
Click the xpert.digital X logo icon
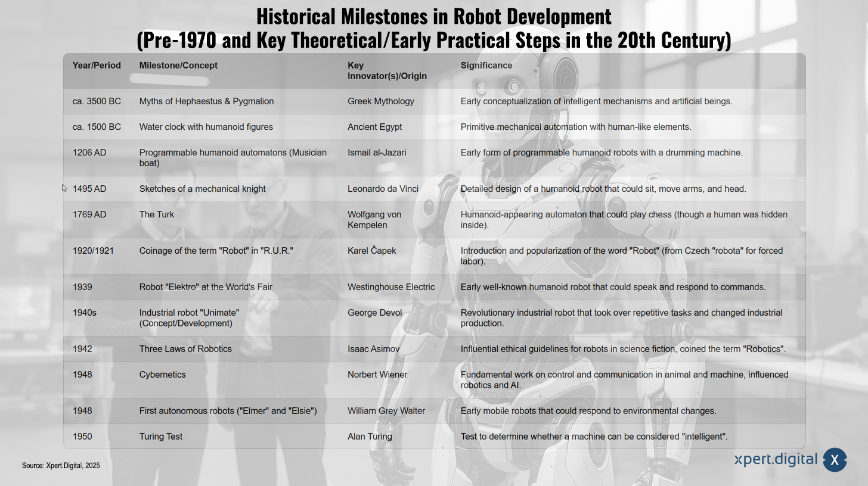click(x=835, y=460)
